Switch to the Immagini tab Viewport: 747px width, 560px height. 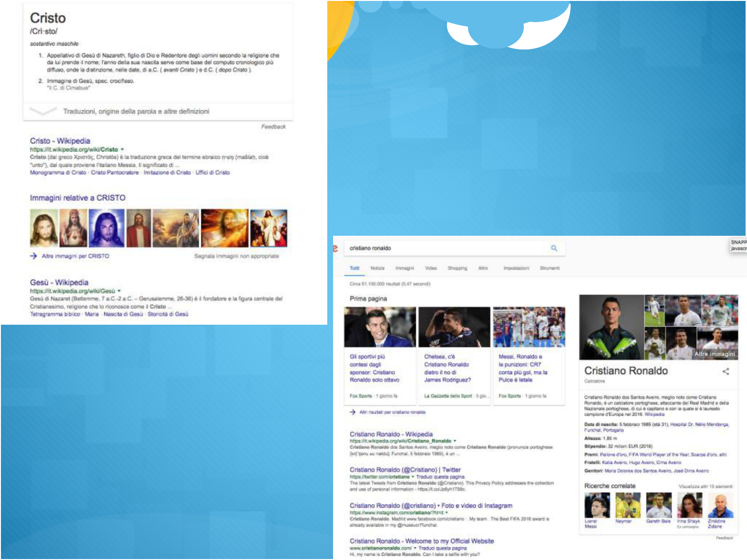405,268
